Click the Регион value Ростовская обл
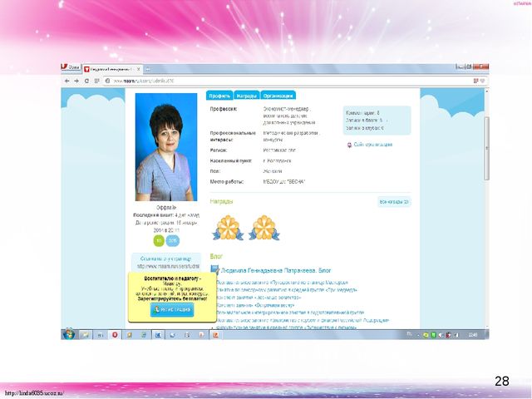 click(x=279, y=150)
